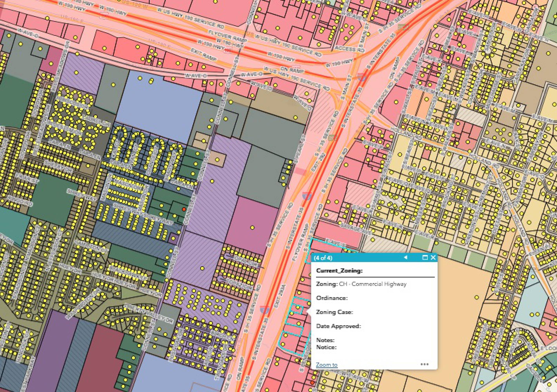
Task: Select red point marker in green parcel
Action: pos(184,209)
